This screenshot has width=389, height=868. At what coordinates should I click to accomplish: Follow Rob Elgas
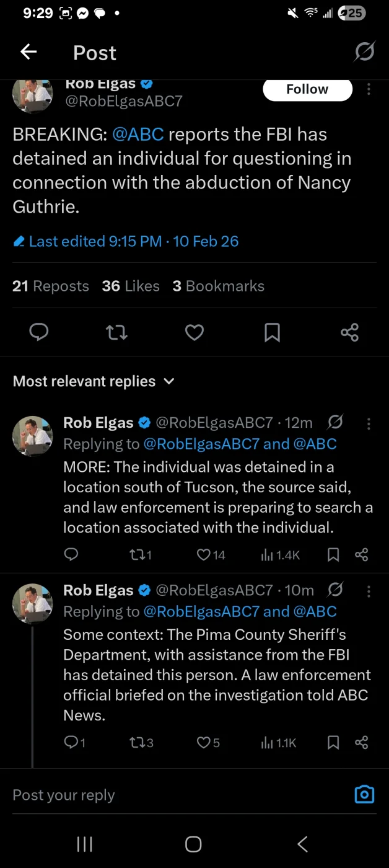pos(307,89)
